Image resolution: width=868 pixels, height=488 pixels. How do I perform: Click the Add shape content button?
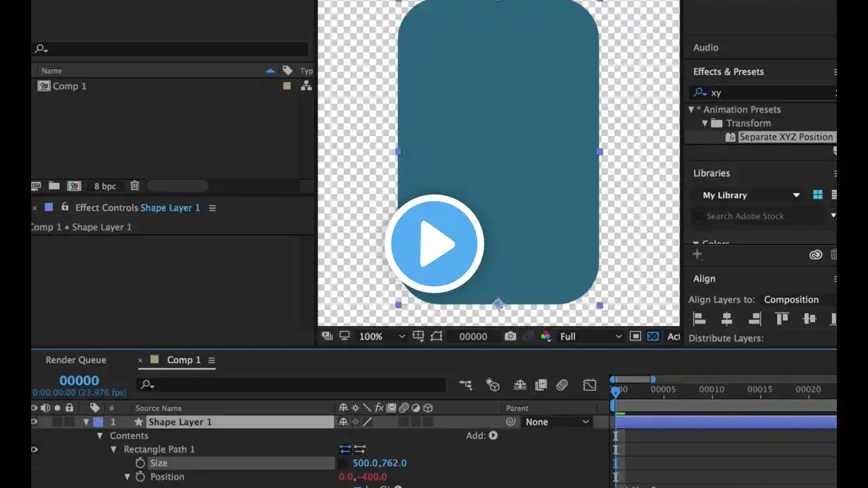493,436
